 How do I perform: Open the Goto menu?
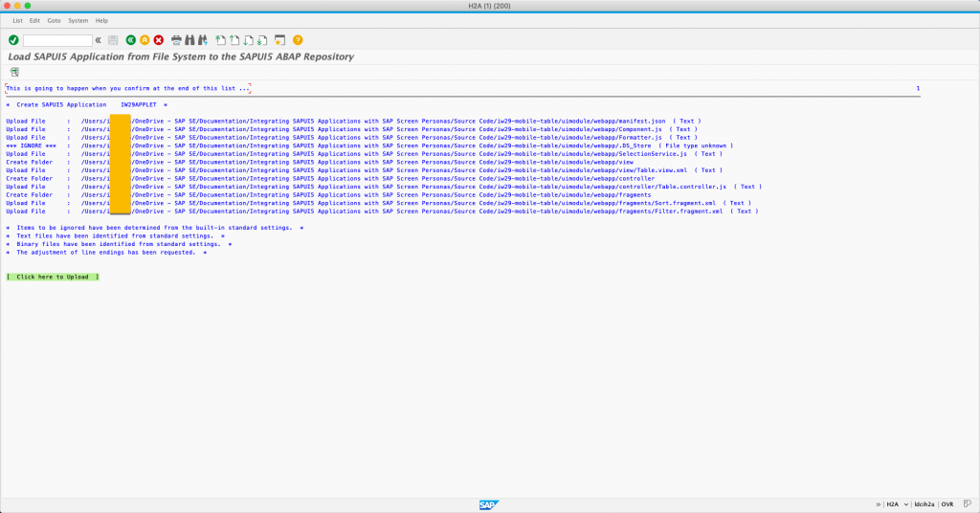(x=54, y=21)
